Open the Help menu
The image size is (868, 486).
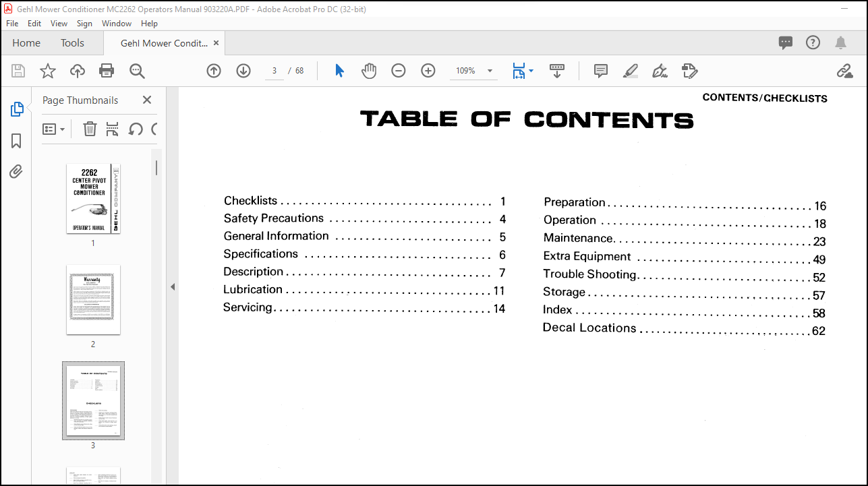[149, 23]
